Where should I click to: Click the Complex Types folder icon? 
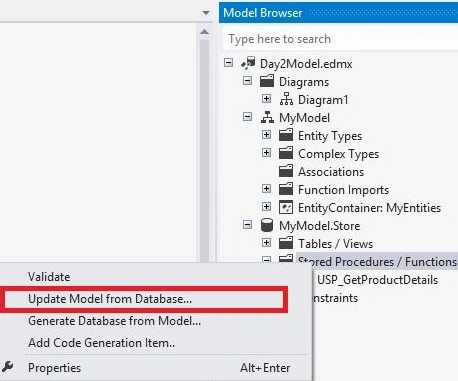286,153
